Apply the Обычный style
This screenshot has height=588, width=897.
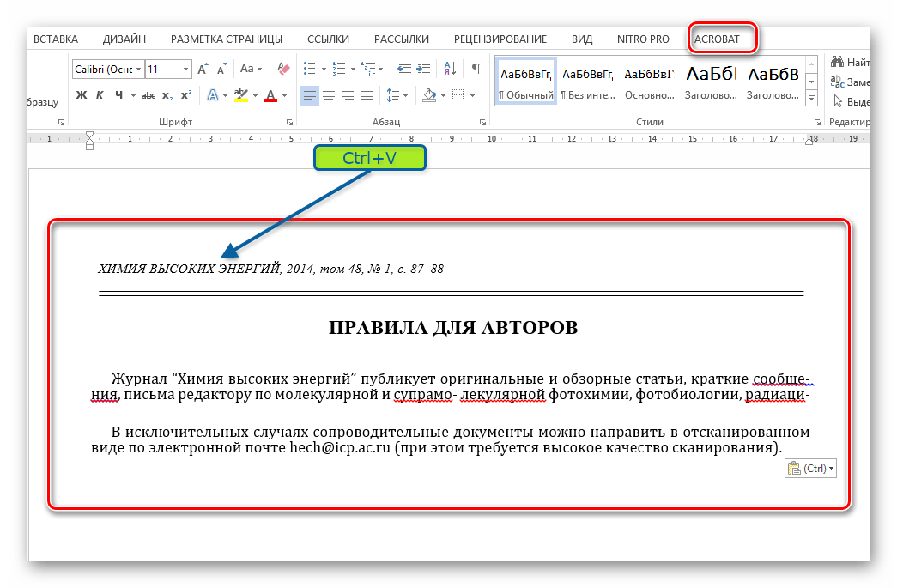[x=527, y=82]
